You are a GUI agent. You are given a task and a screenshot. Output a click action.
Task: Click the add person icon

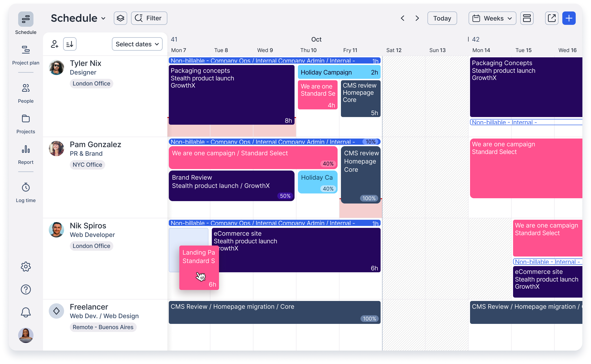tap(55, 44)
